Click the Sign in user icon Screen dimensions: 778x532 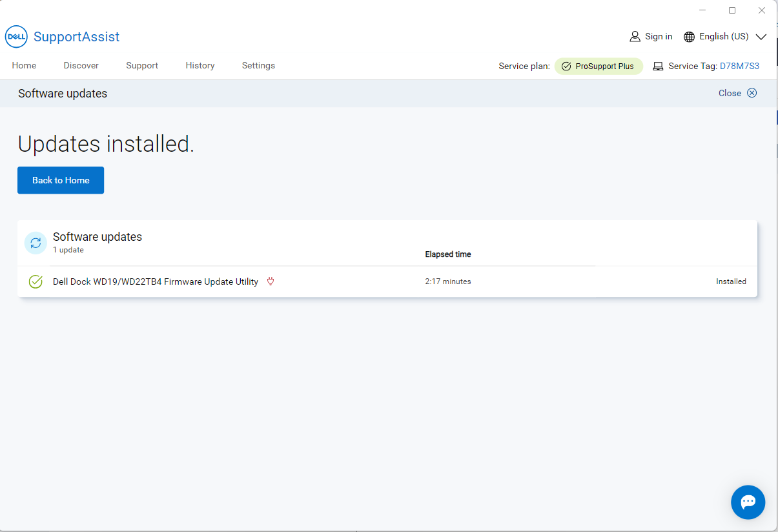(x=635, y=37)
